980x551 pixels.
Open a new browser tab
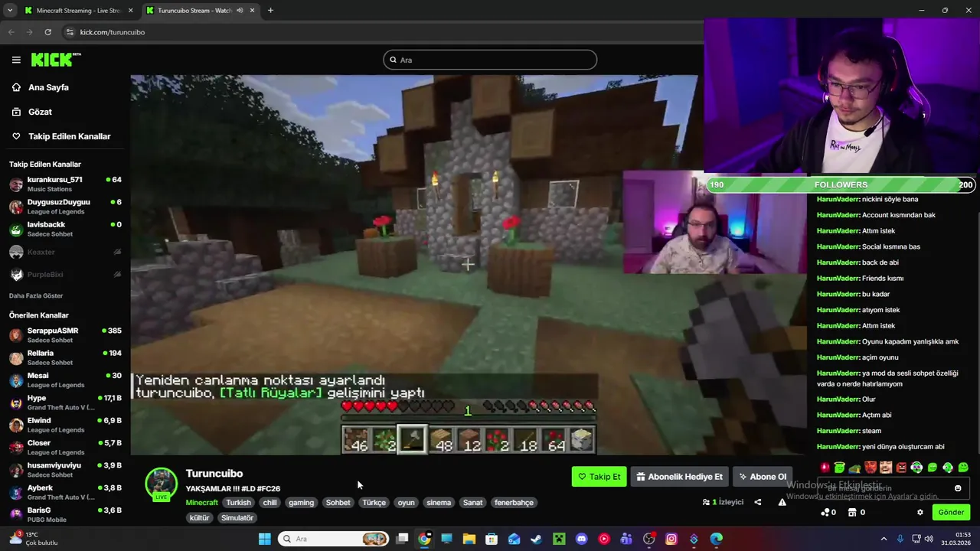[270, 11]
